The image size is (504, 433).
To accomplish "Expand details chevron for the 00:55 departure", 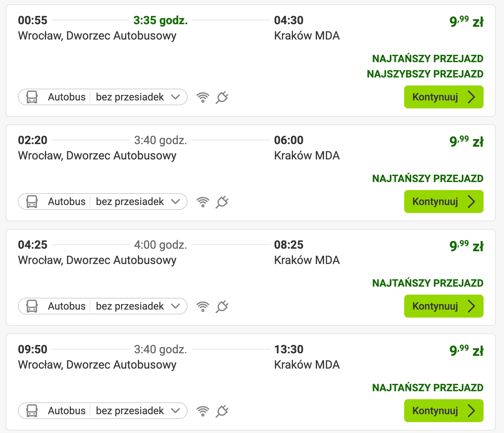I will (175, 97).
